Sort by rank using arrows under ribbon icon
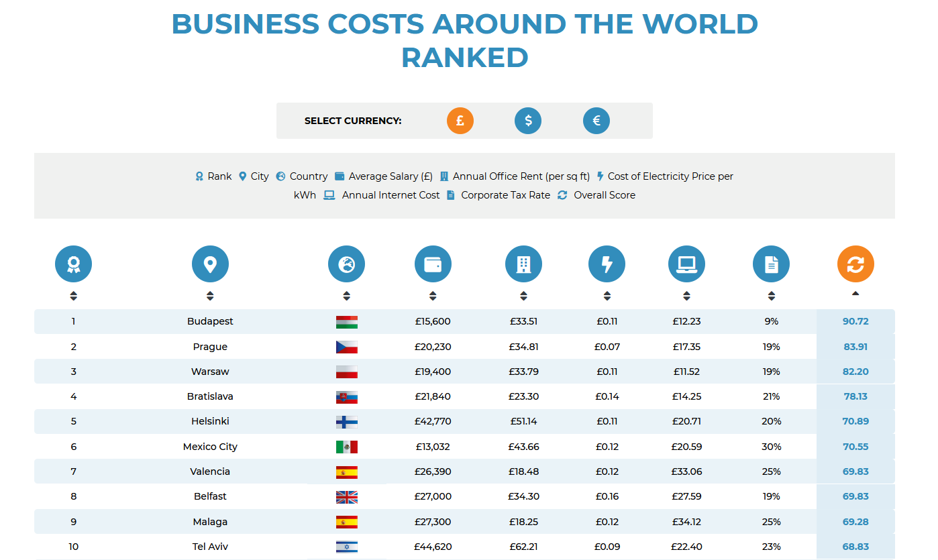 point(73,296)
